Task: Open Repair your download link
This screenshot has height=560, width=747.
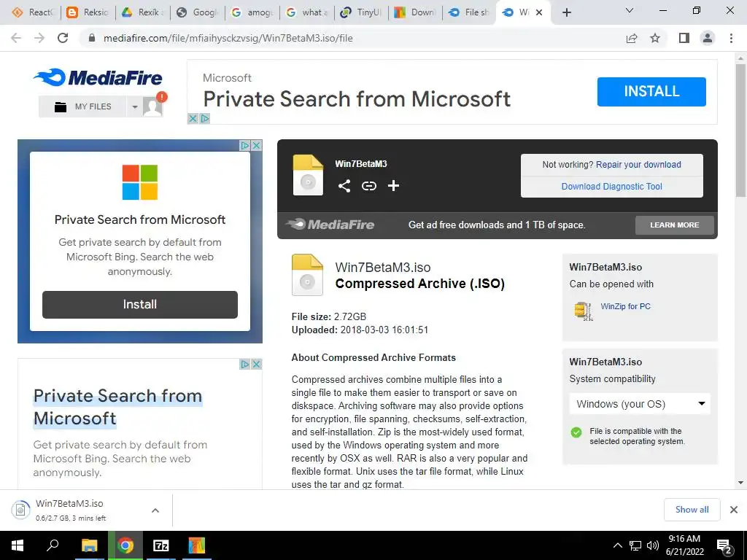Action: (638, 165)
